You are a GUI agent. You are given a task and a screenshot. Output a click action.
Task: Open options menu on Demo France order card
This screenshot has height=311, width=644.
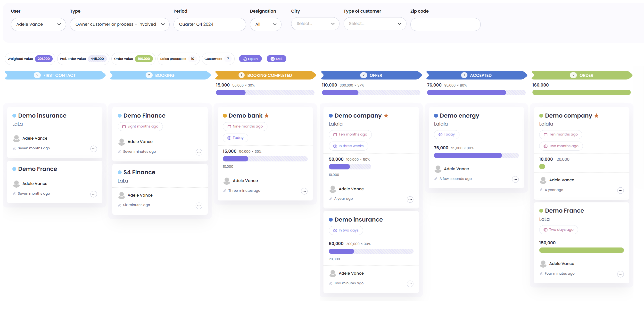click(620, 274)
